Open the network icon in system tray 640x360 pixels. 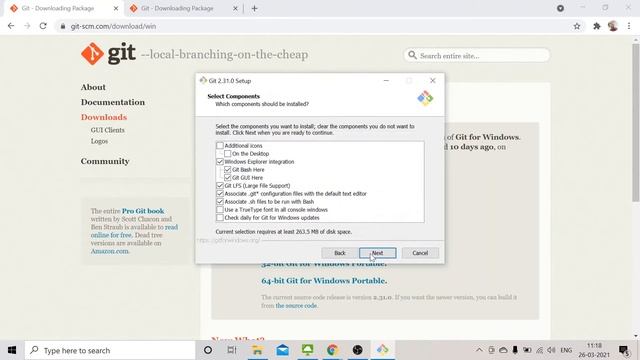(539, 350)
